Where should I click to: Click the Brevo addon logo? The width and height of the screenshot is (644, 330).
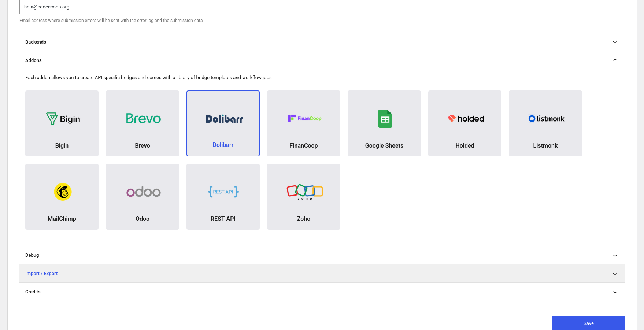point(142,119)
